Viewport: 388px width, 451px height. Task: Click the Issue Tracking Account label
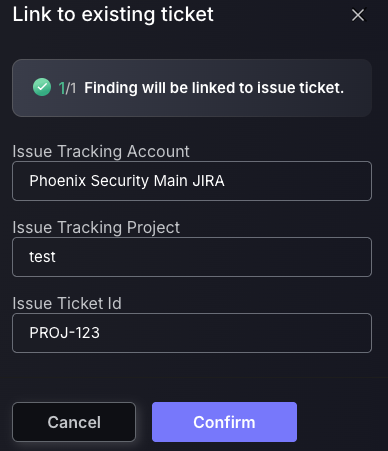click(101, 152)
